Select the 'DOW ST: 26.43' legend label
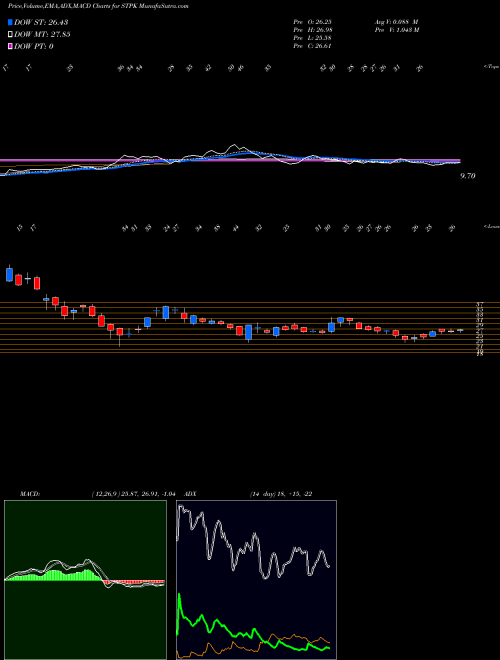 click(x=41, y=22)
